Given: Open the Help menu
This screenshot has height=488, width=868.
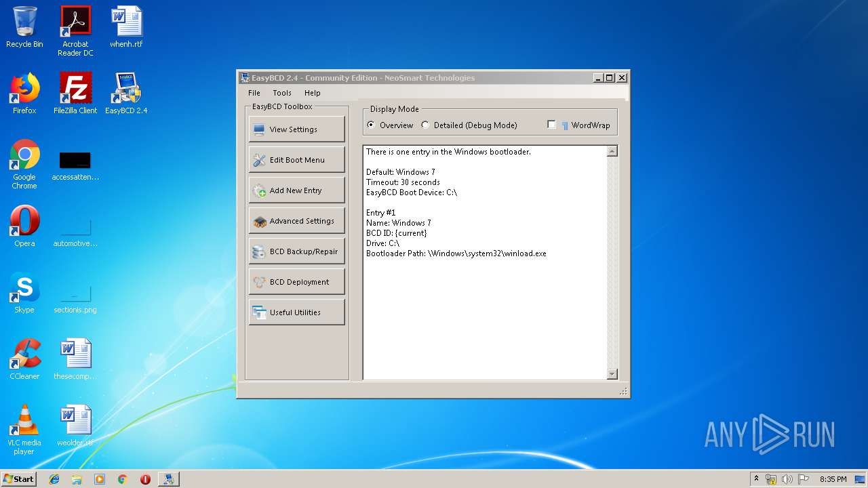Looking at the screenshot, I should pos(312,93).
